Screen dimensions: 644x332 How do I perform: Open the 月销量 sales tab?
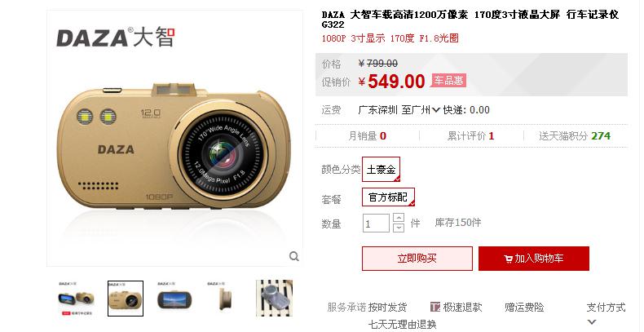pos(367,136)
